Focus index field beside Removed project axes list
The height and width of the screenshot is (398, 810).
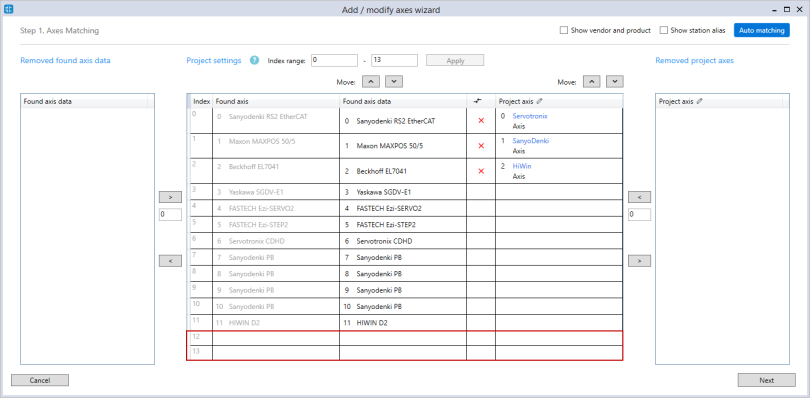pos(640,215)
